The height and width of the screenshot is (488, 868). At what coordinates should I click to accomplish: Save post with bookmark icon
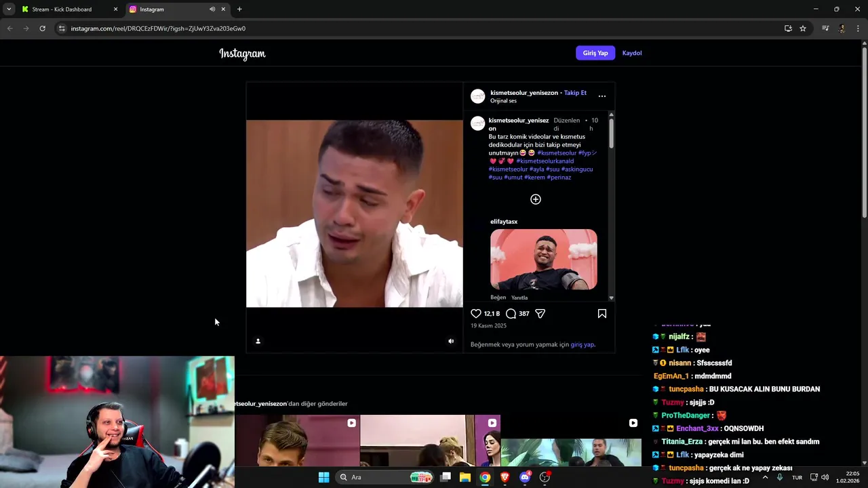602,314
